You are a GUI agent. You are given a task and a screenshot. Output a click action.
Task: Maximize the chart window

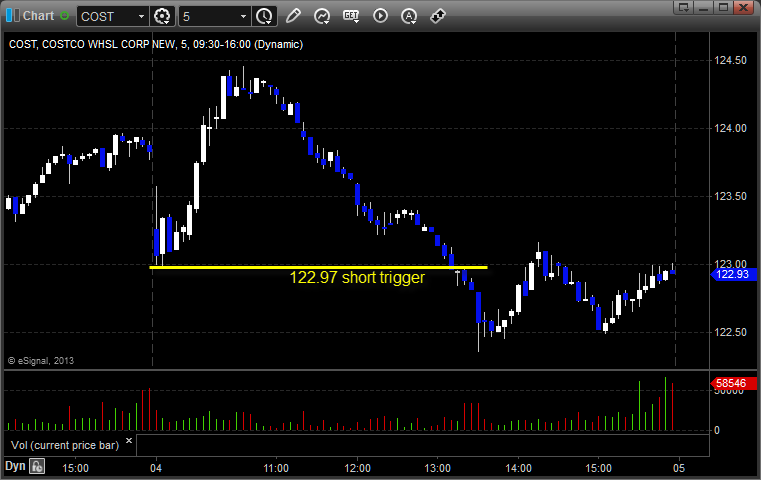point(723,7)
